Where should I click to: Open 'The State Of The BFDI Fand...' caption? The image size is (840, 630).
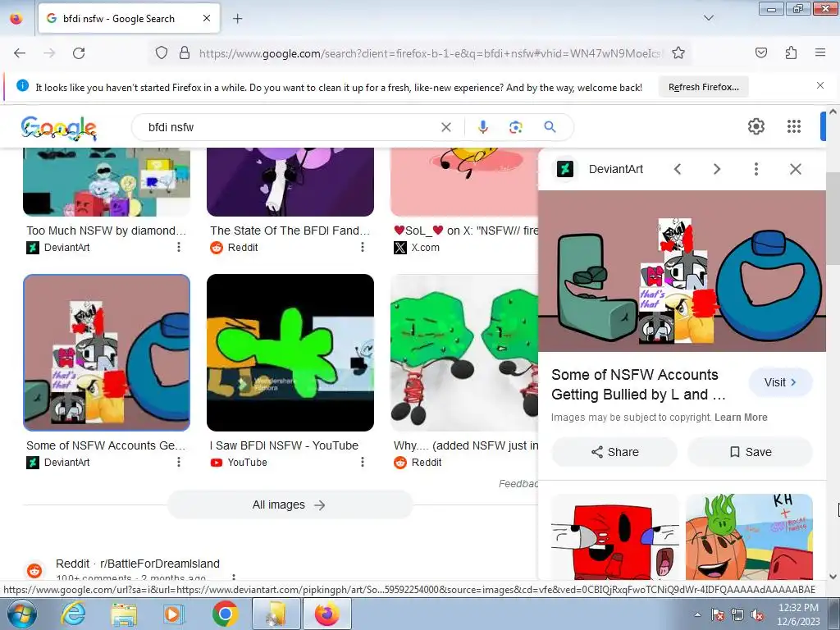[290, 231]
